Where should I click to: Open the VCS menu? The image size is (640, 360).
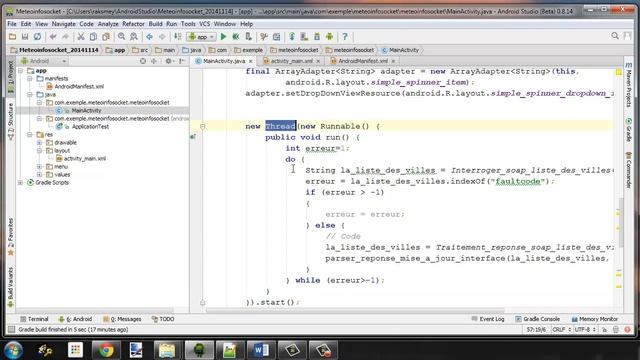coord(204,24)
